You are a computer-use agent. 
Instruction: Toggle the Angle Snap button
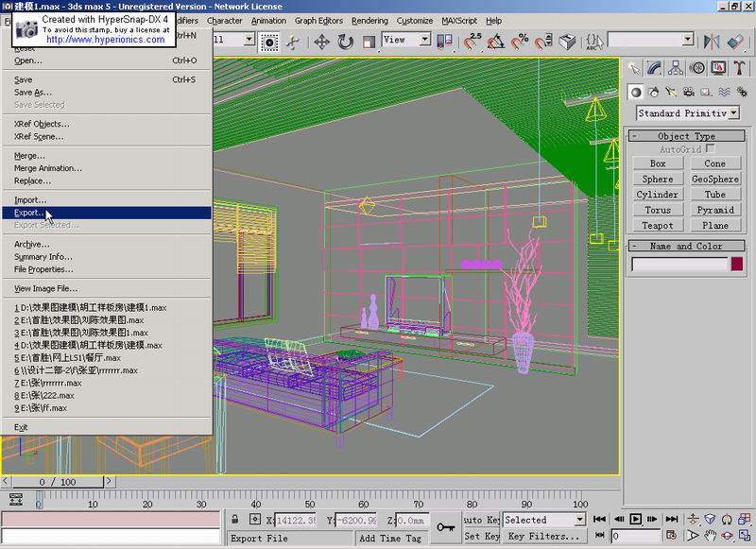(x=496, y=42)
